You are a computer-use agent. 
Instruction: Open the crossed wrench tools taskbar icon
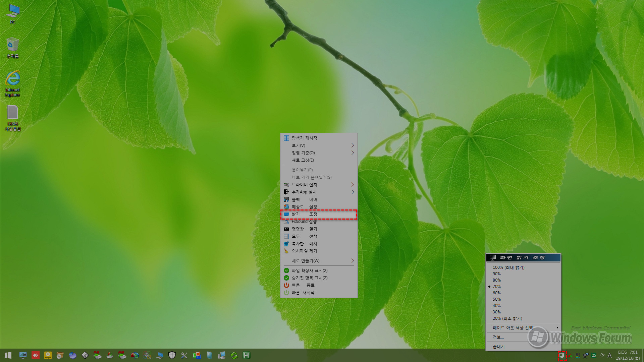click(184, 355)
